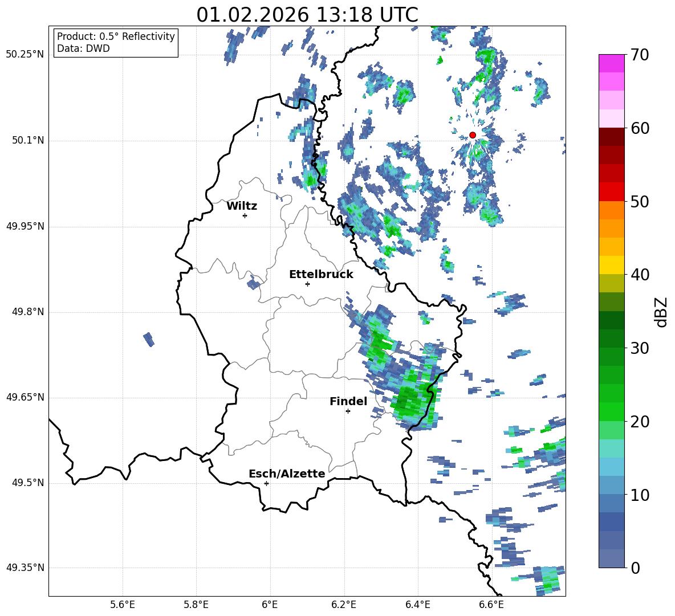The width and height of the screenshot is (675, 616).
Task: Click the Ettelbruck station cross marker
Action: [307, 284]
